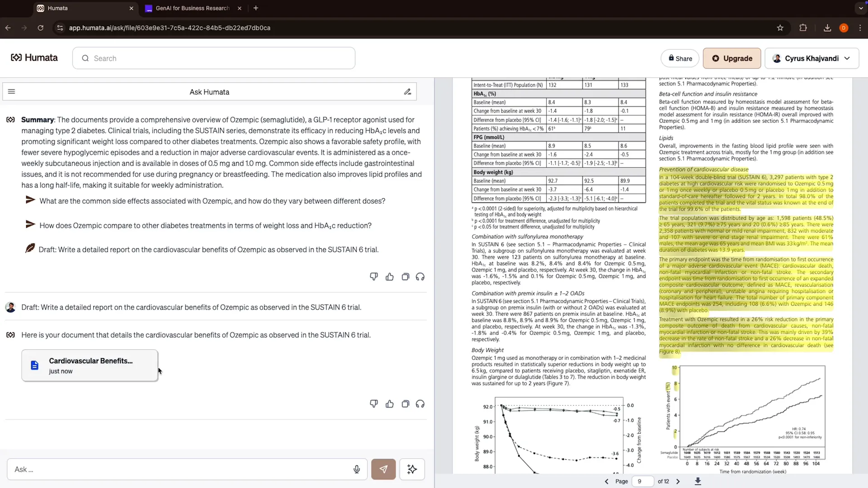
Task: Navigate back in the browser
Action: tap(8, 28)
